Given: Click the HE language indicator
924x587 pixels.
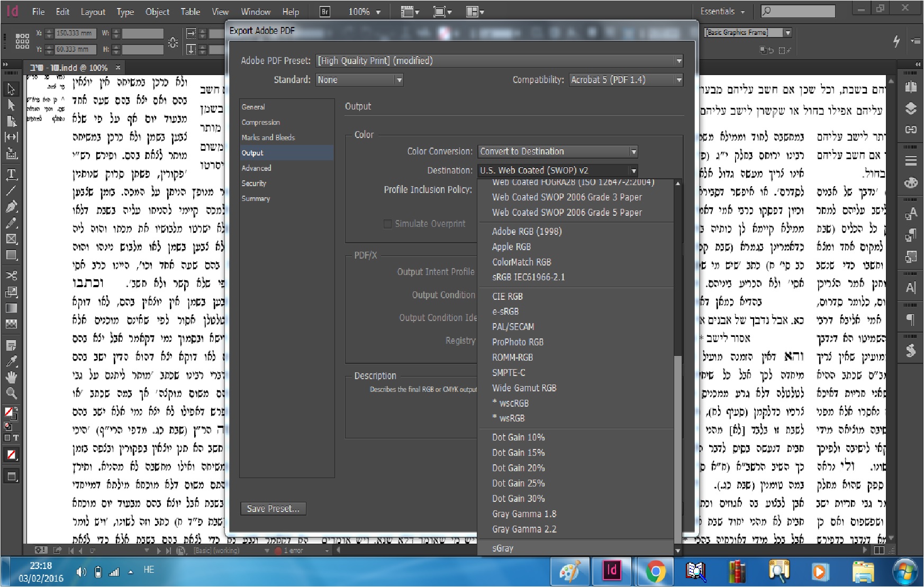Looking at the screenshot, I should click(x=149, y=570).
